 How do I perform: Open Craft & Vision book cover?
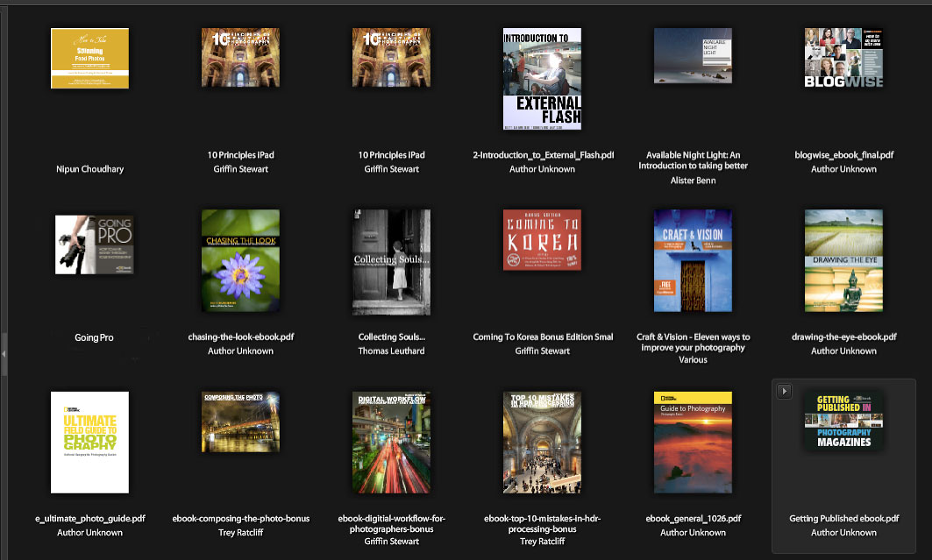click(x=693, y=262)
